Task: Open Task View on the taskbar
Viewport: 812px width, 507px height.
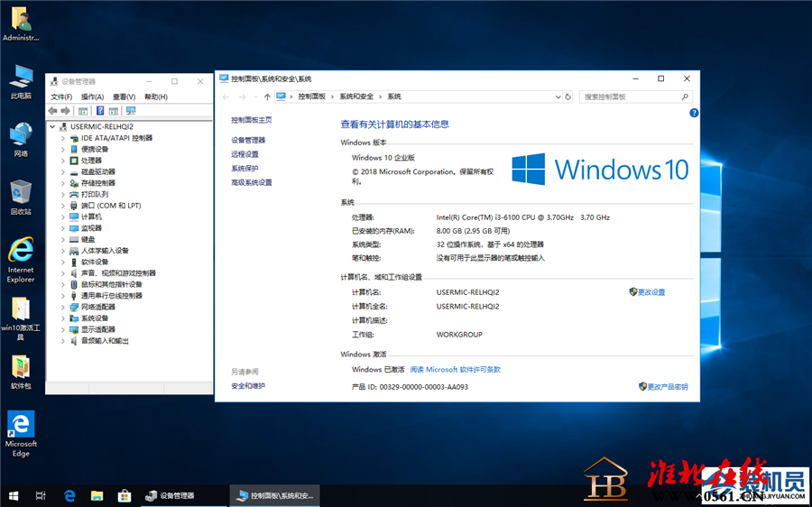Action: 41,495
